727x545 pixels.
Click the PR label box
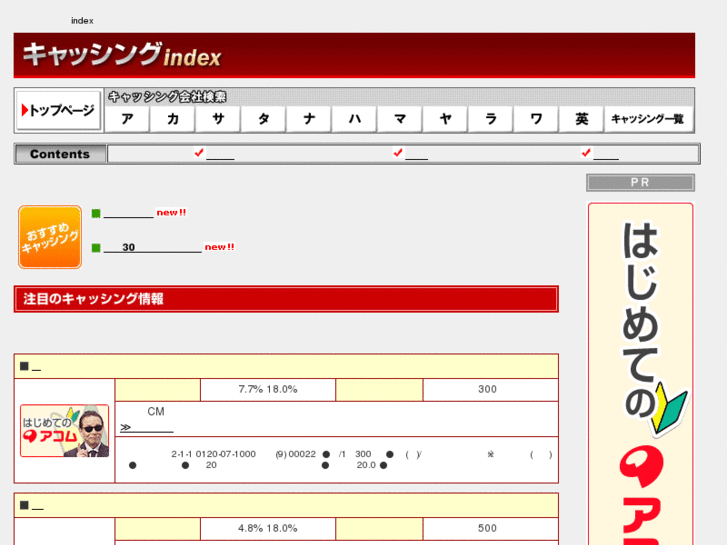point(640,182)
